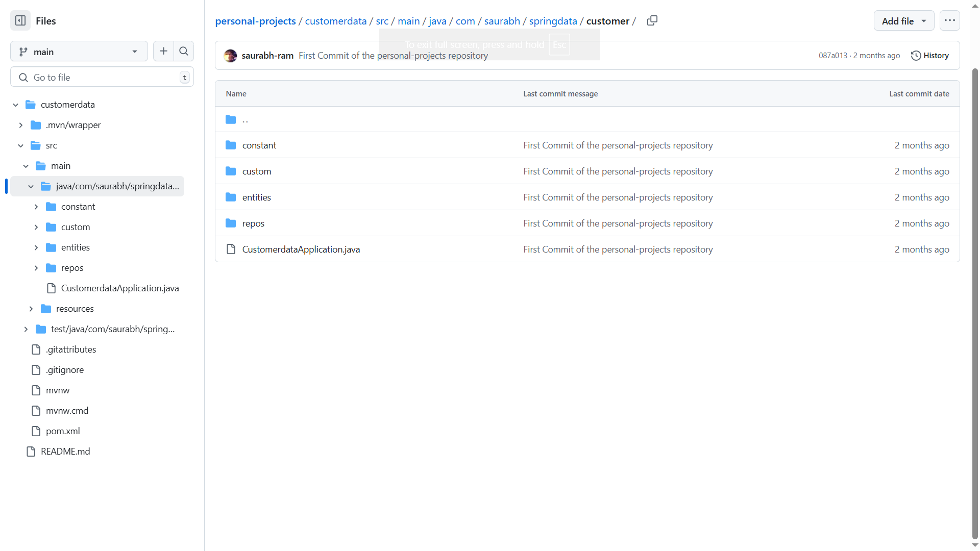
Task: Open CustomerdataApplication.java in the file table
Action: point(301,249)
